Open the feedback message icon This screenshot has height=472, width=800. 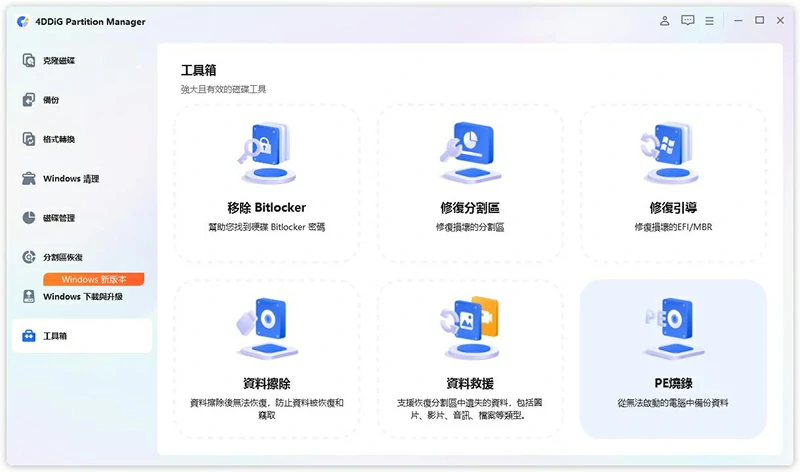click(687, 20)
